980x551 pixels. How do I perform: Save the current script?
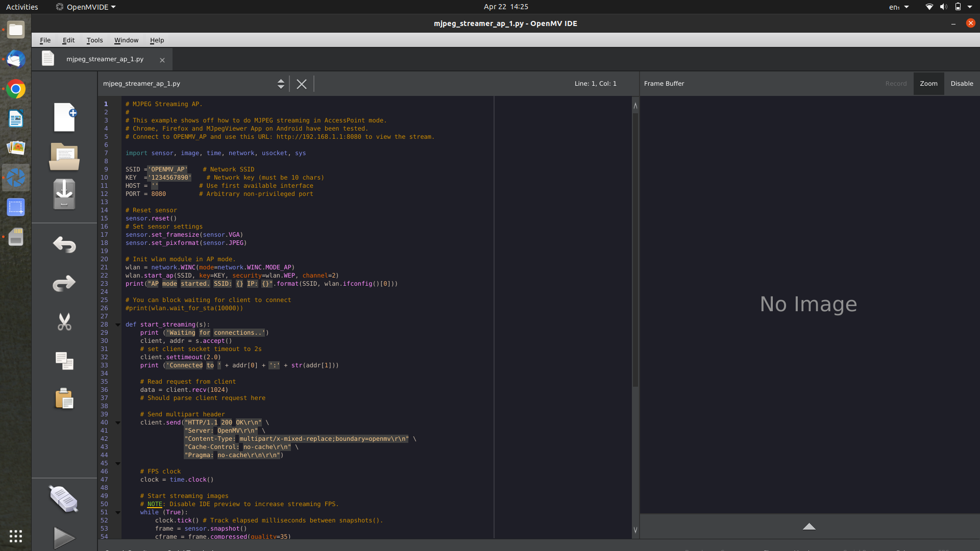click(x=64, y=194)
